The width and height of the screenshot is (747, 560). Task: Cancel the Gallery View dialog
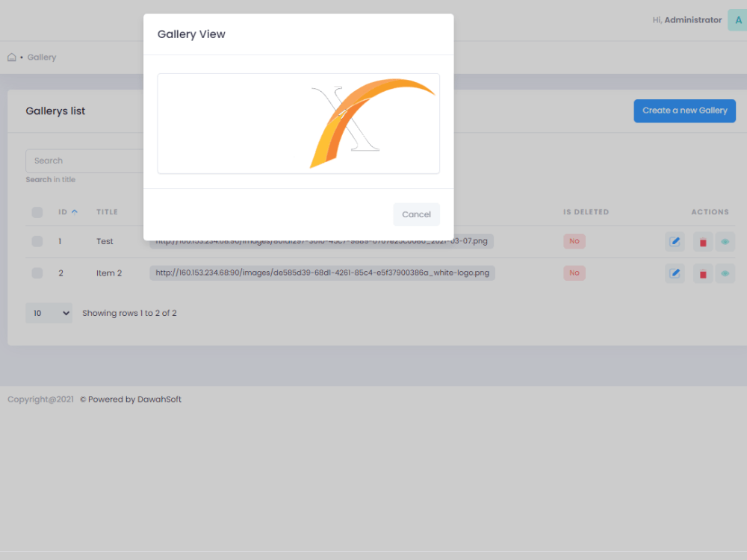(x=416, y=214)
